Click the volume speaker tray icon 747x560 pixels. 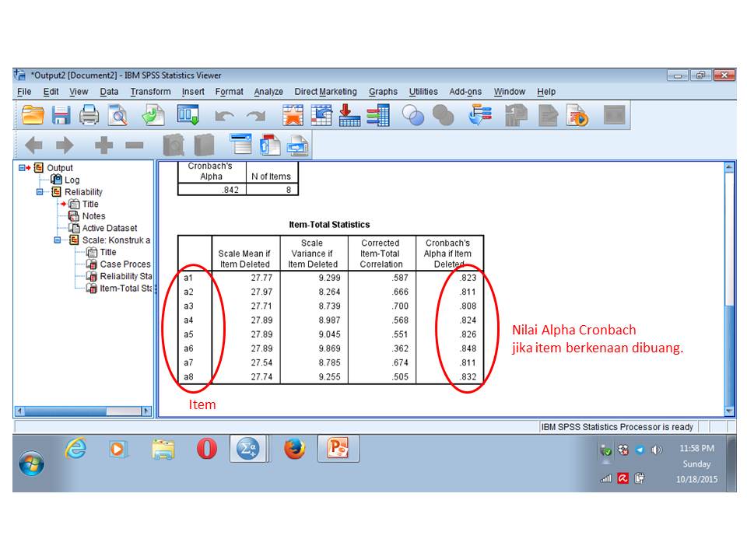click(657, 450)
